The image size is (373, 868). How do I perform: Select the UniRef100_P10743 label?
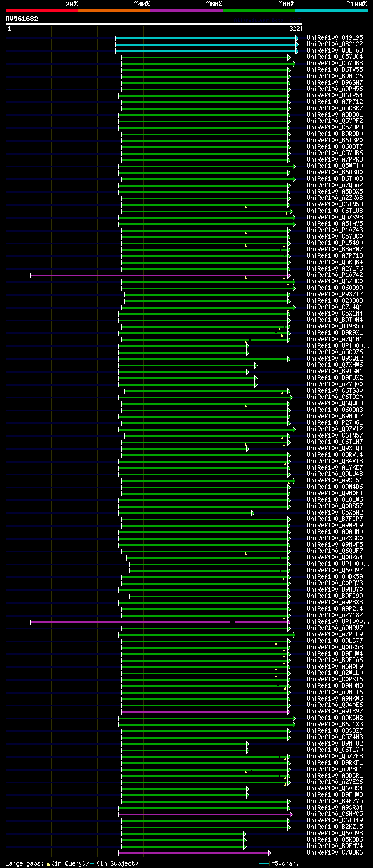click(335, 230)
